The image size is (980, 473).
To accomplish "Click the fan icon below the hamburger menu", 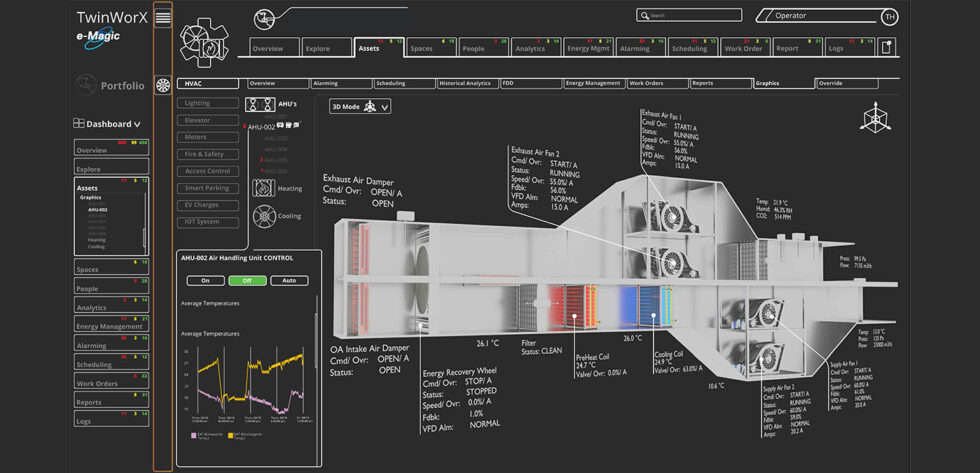I will coord(163,85).
